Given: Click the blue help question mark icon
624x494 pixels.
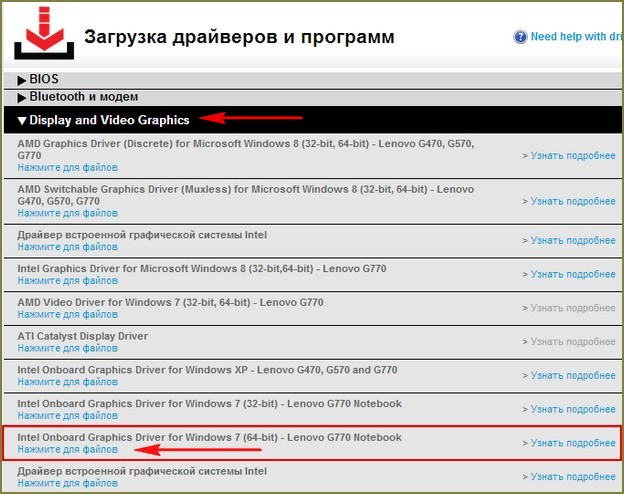Looking at the screenshot, I should [520, 37].
